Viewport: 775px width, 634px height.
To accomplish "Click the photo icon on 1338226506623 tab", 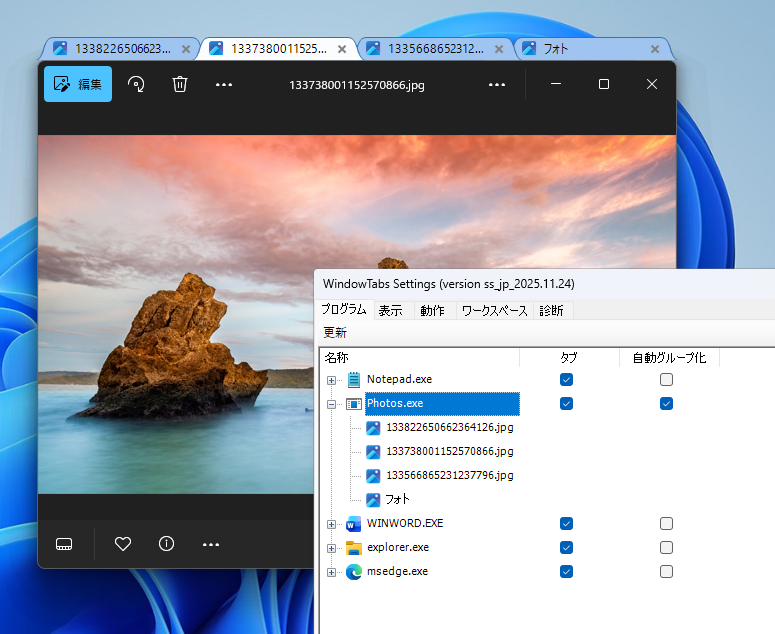I will (x=60, y=48).
